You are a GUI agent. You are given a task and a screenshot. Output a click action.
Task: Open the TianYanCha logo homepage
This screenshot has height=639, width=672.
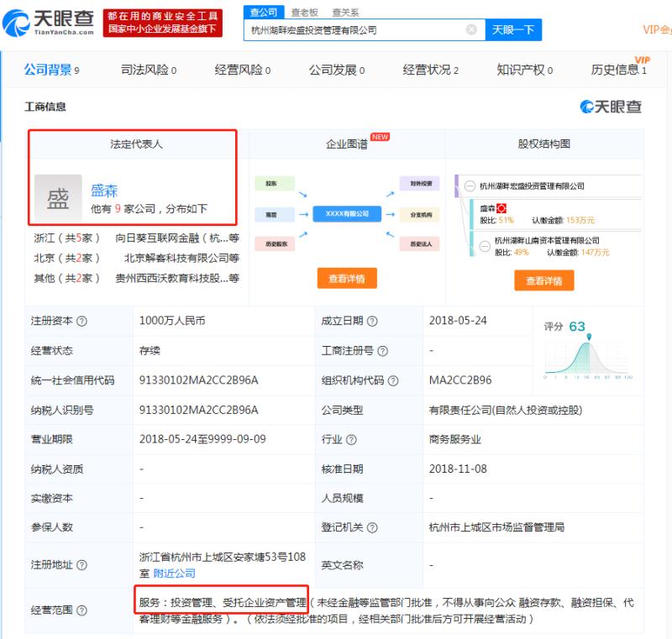pos(48,23)
